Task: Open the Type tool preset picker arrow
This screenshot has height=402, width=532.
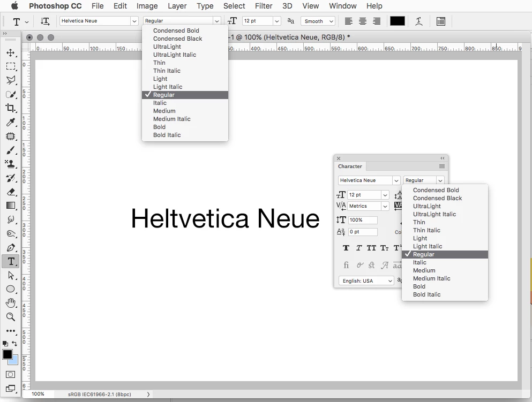Action: click(27, 22)
